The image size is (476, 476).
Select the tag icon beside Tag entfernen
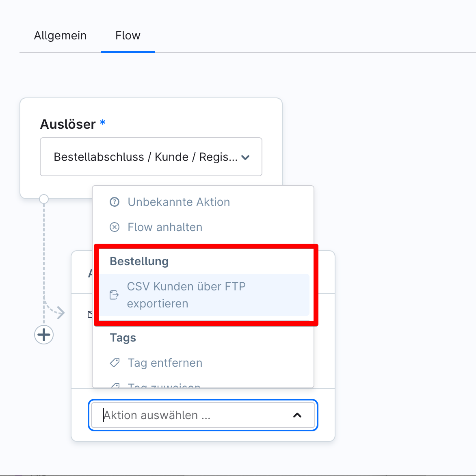tap(115, 363)
